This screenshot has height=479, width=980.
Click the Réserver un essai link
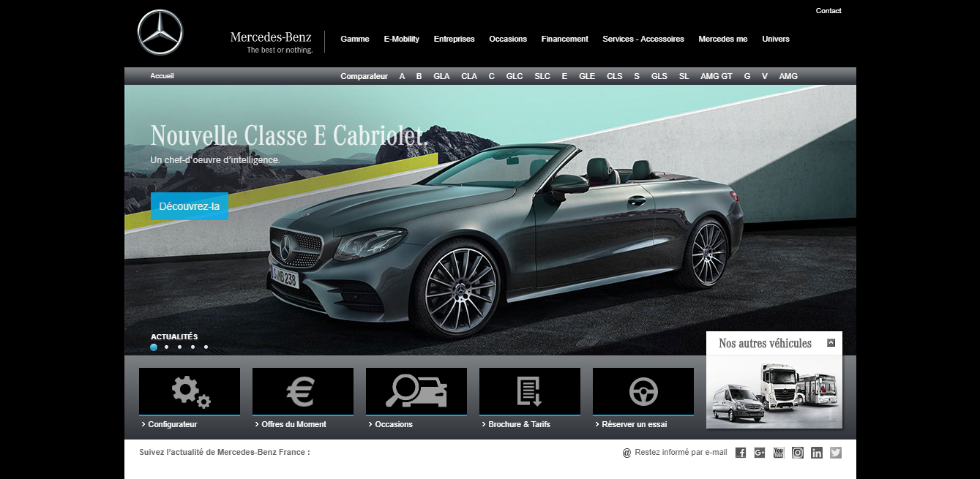(635, 424)
